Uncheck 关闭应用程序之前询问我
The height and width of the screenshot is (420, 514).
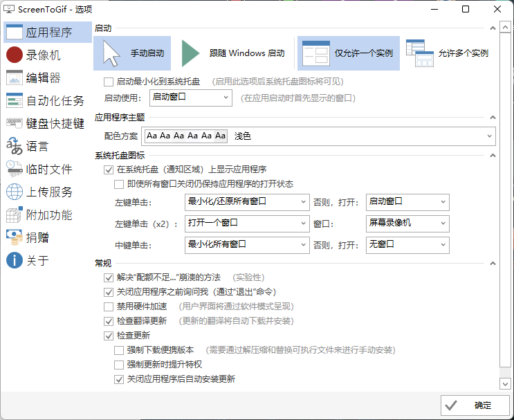coord(109,292)
